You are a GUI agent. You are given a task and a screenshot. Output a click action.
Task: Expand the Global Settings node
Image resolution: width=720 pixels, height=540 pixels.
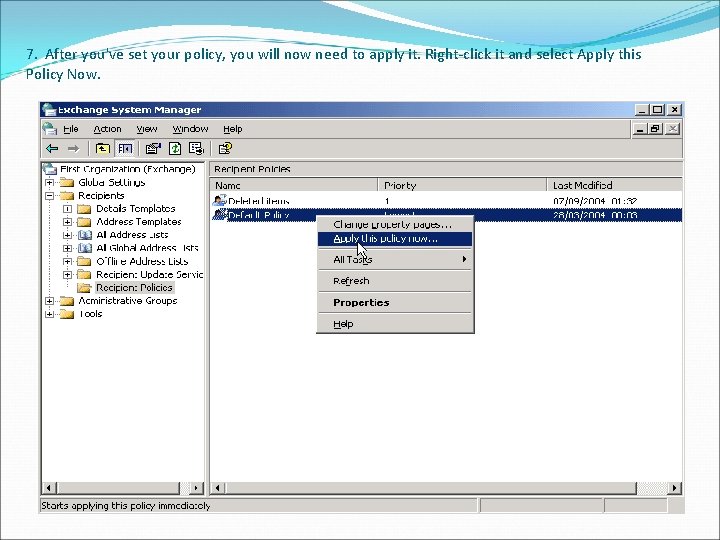50,182
